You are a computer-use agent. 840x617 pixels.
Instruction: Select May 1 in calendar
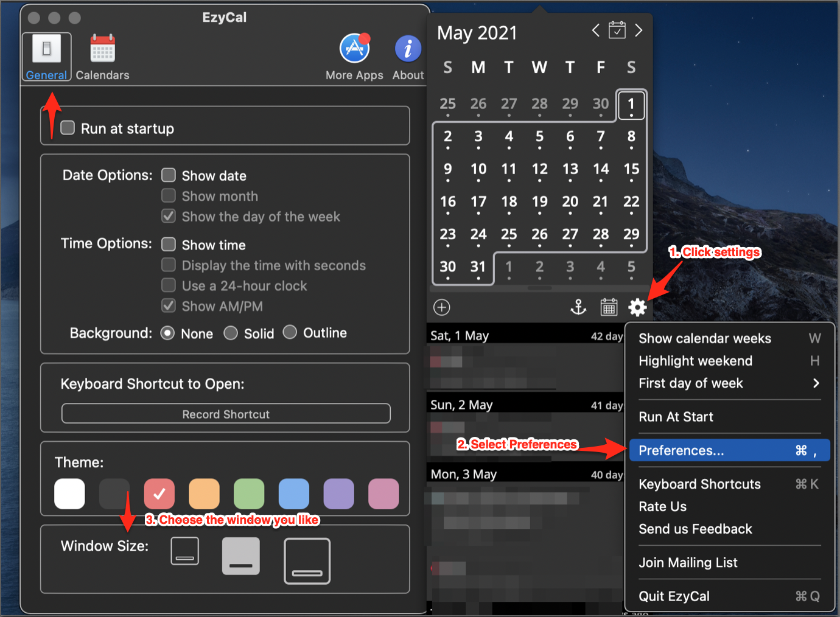click(631, 105)
